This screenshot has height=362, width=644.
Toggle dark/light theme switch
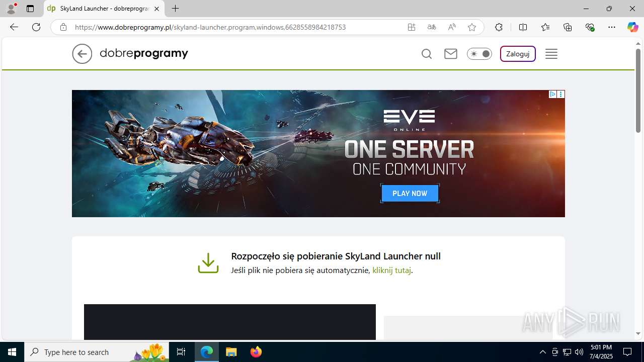click(479, 54)
